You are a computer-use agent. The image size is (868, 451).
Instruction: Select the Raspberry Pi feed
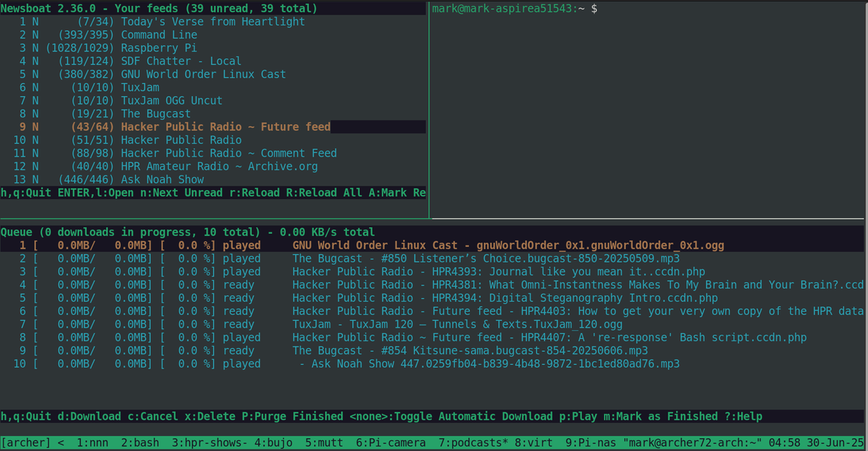tap(159, 48)
